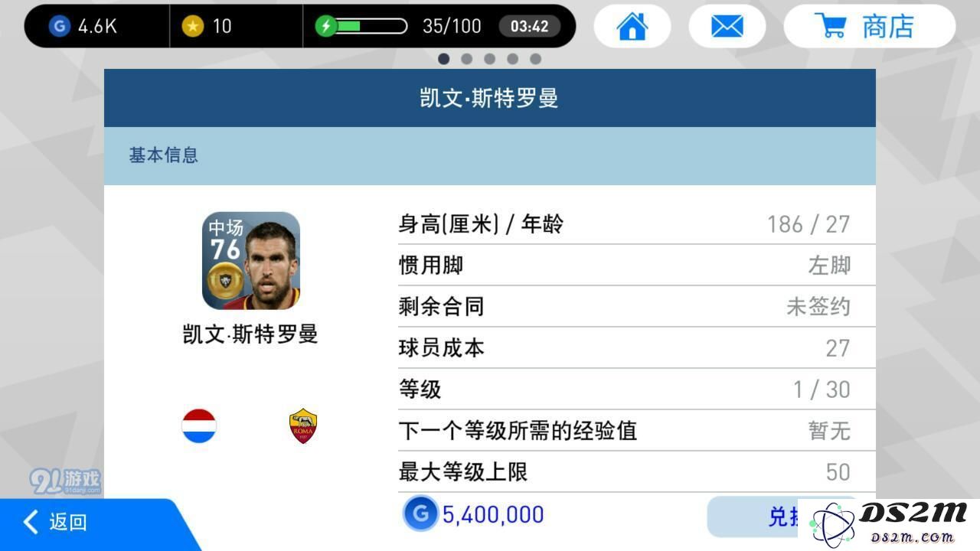Image resolution: width=980 pixels, height=551 pixels.
Task: Tap the green energy lightning icon
Action: click(x=326, y=27)
